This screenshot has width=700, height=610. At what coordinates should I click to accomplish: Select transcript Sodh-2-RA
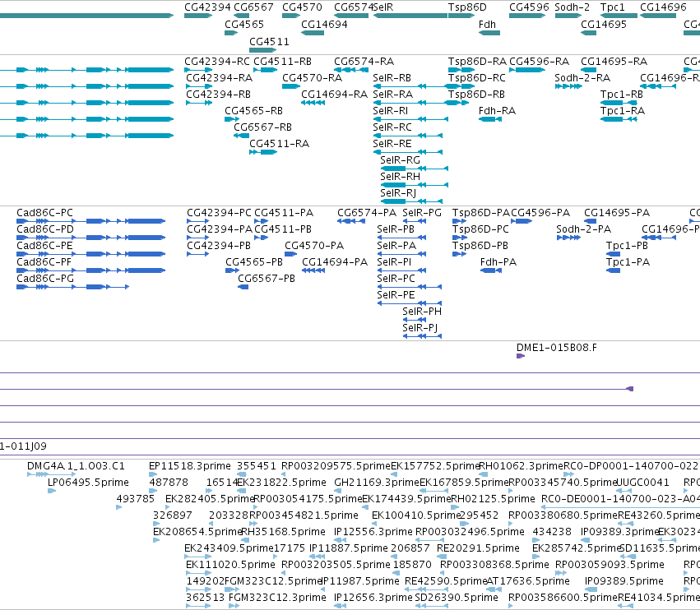click(x=582, y=78)
